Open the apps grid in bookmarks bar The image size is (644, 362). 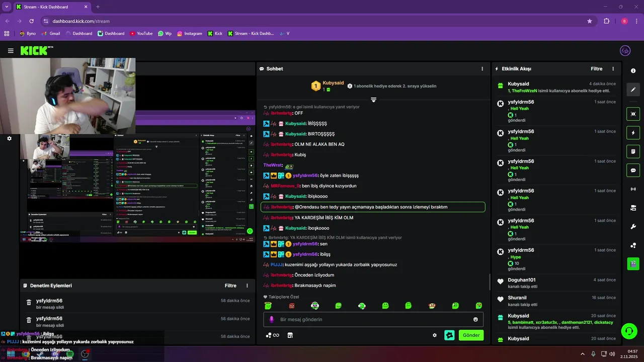[x=7, y=34]
